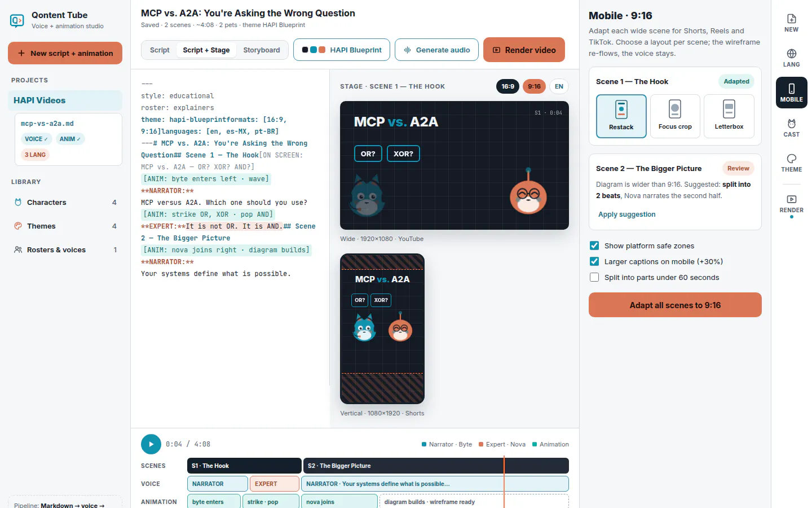This screenshot has height=508, width=812.
Task: Select the vertical Shorts preview
Action: (x=382, y=329)
